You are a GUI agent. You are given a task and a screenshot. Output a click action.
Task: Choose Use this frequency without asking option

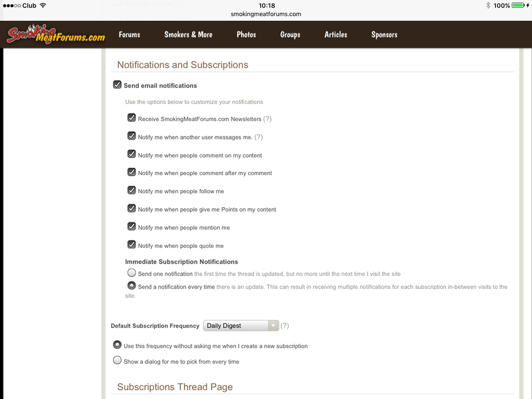118,345
